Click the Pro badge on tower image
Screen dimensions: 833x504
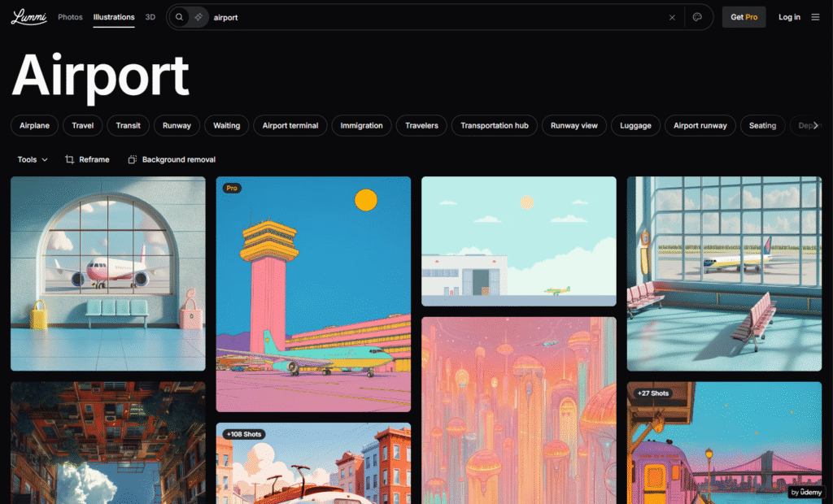[232, 188]
